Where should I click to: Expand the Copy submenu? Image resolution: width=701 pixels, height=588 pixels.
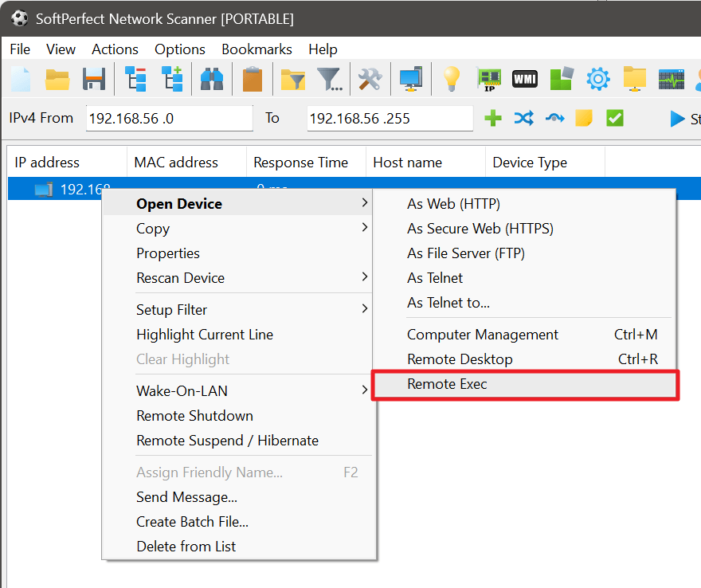(x=238, y=229)
